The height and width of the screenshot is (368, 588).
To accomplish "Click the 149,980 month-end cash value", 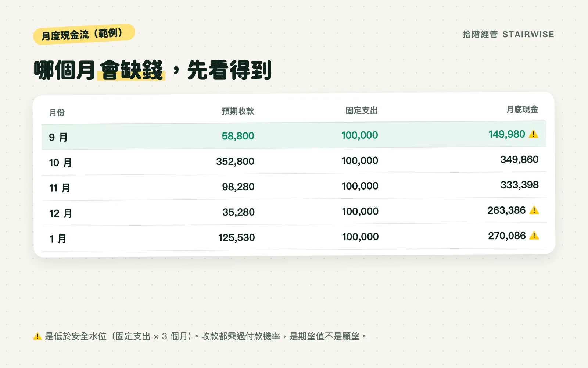I will [507, 134].
